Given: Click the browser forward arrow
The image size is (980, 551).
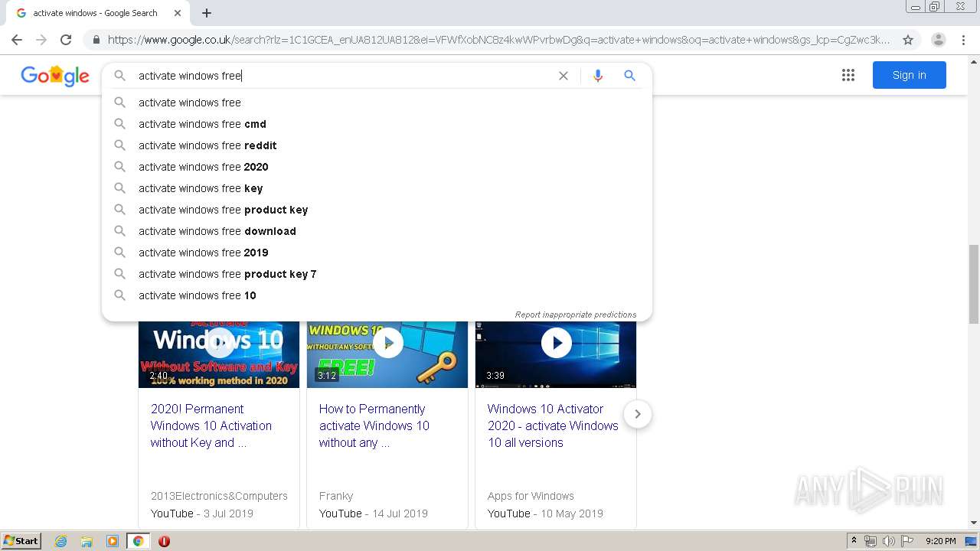Looking at the screenshot, I should pos(41,40).
